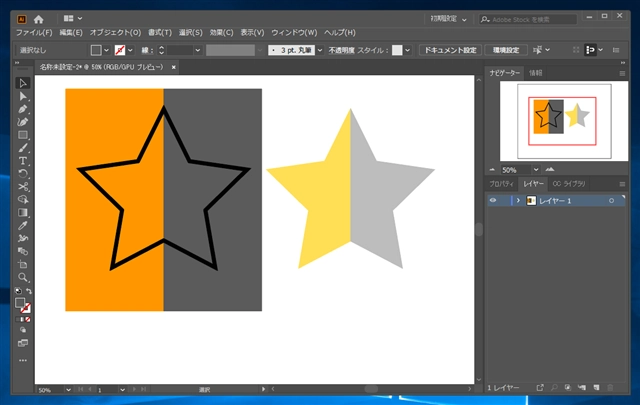Select the Direct Selection tool
The width and height of the screenshot is (640, 405).
[23, 96]
